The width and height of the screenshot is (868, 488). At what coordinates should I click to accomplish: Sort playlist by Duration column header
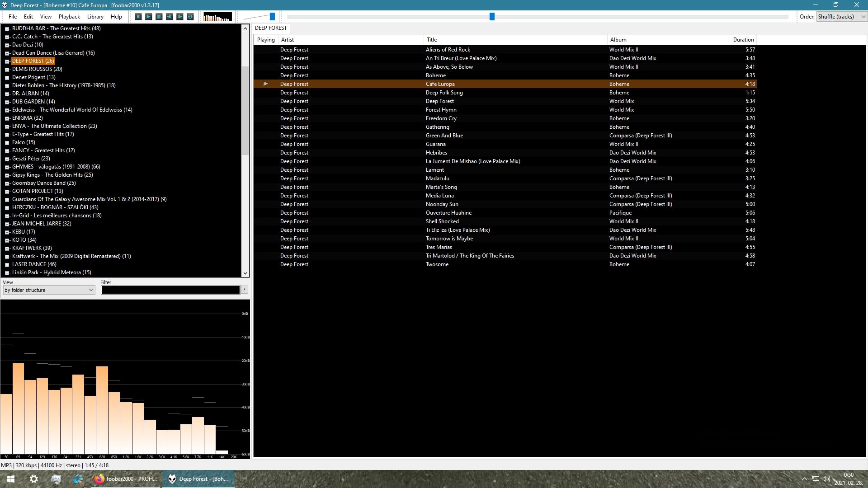tap(743, 40)
